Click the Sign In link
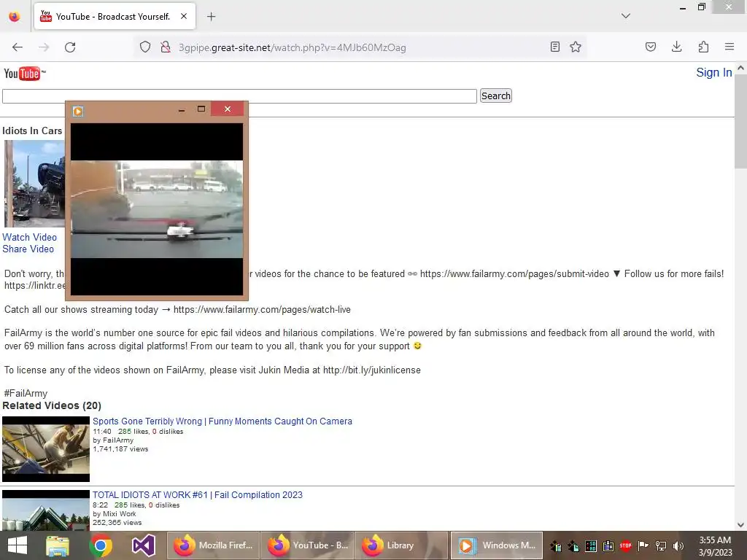This screenshot has width=747, height=560. coord(713,72)
